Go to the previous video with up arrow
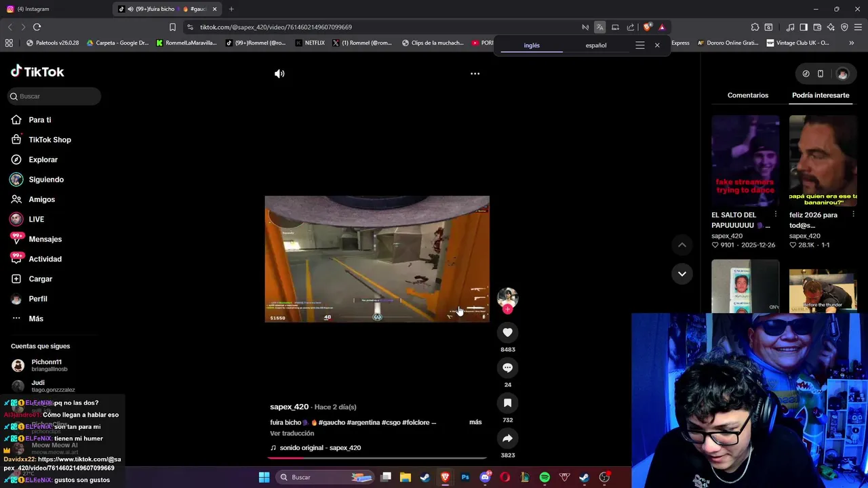 682,245
